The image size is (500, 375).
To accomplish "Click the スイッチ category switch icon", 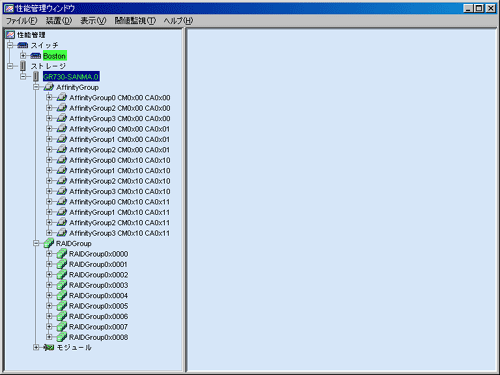I will point(23,45).
